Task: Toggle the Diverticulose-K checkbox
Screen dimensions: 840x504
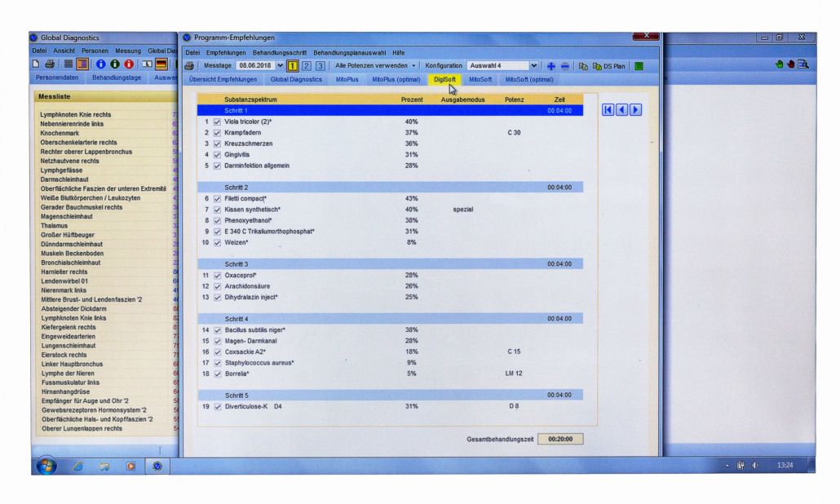Action: click(x=217, y=407)
